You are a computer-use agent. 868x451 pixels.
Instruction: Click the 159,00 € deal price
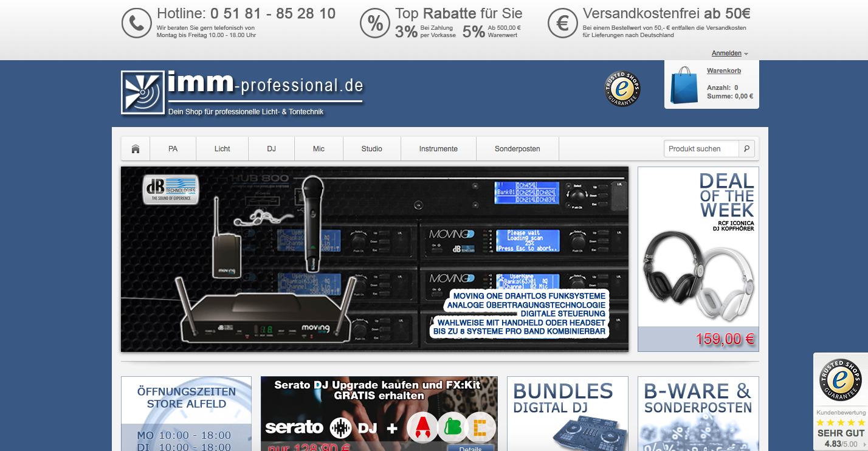point(725,339)
